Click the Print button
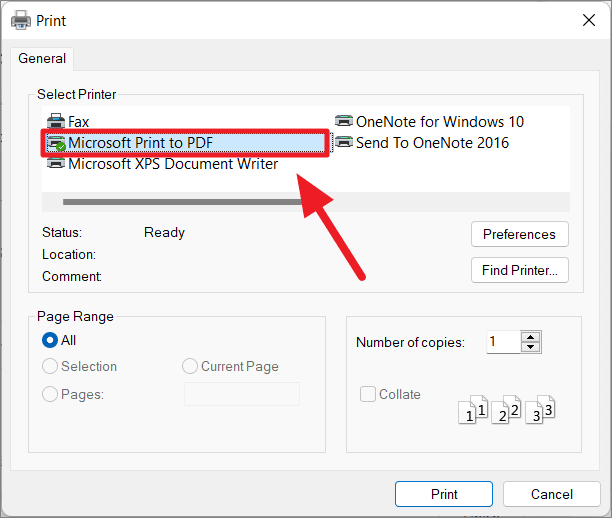 [x=444, y=494]
